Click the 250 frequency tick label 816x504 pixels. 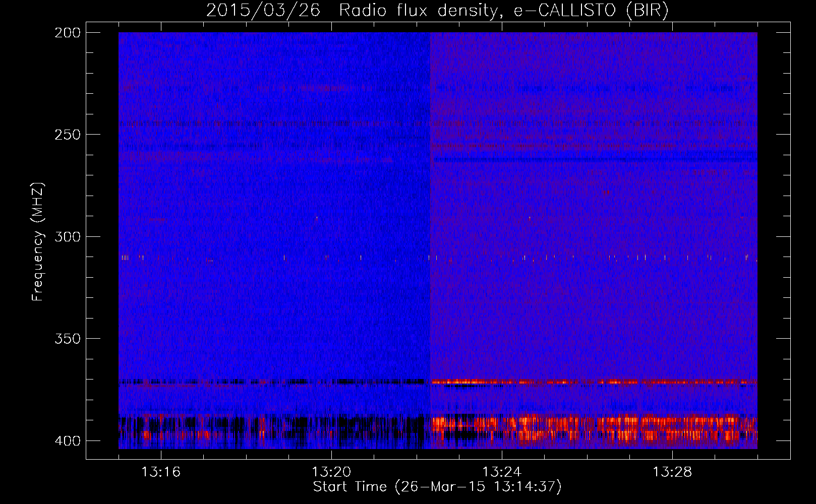(67, 135)
